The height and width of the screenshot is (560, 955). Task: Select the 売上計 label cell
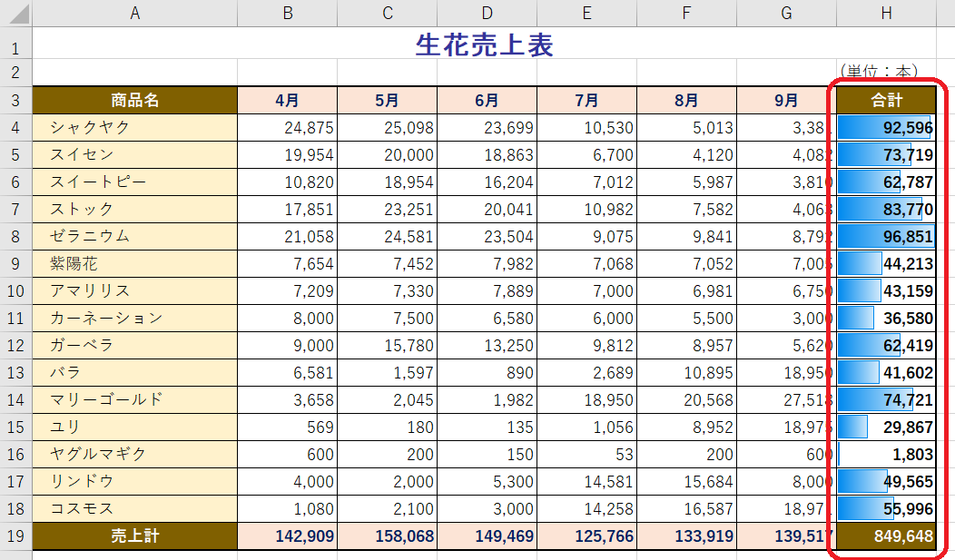pos(135,536)
